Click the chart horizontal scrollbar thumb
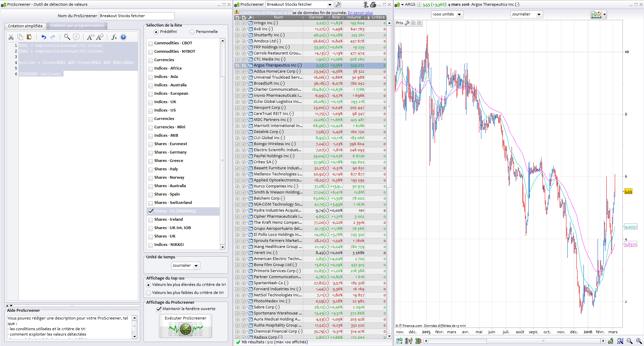The image size is (644, 346). pos(543,341)
